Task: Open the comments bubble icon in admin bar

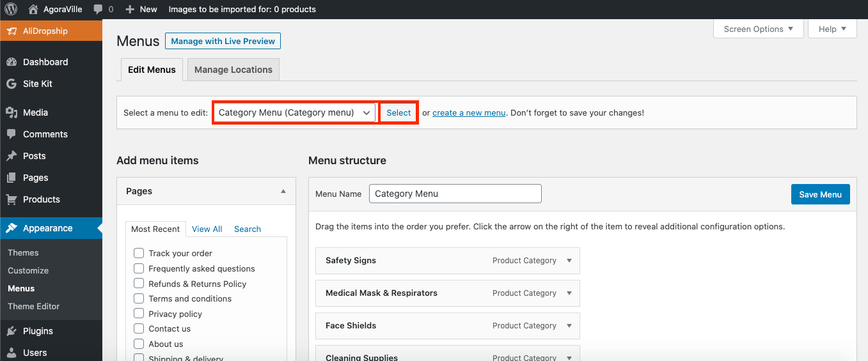Action: (98, 9)
